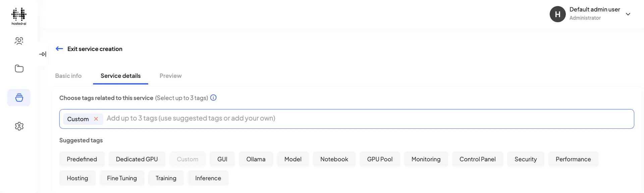644x193 pixels.
Task: Click the hosted·ai logo
Action: click(x=19, y=16)
